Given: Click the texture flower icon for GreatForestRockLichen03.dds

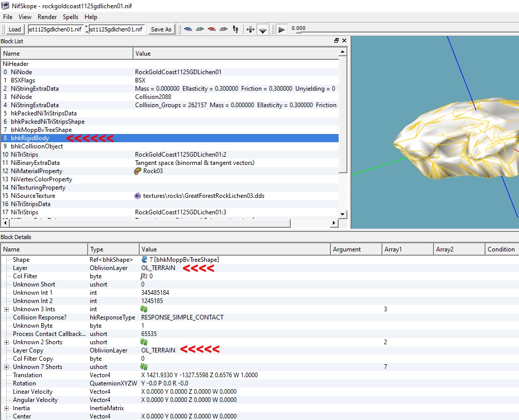Looking at the screenshot, I should (x=138, y=196).
